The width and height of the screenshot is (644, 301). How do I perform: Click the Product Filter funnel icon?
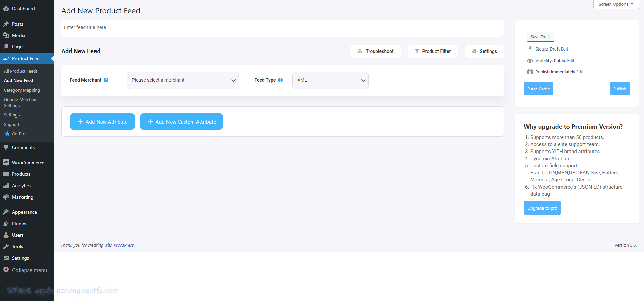click(x=417, y=51)
